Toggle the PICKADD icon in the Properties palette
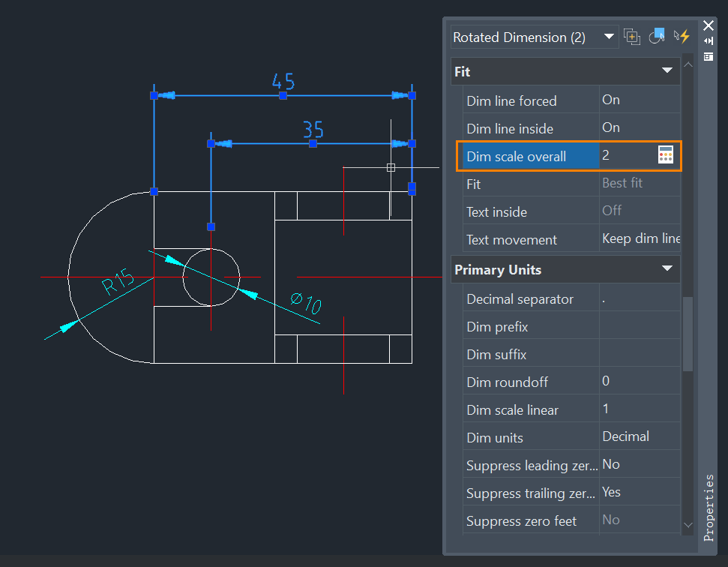This screenshot has width=728, height=567. point(632,37)
